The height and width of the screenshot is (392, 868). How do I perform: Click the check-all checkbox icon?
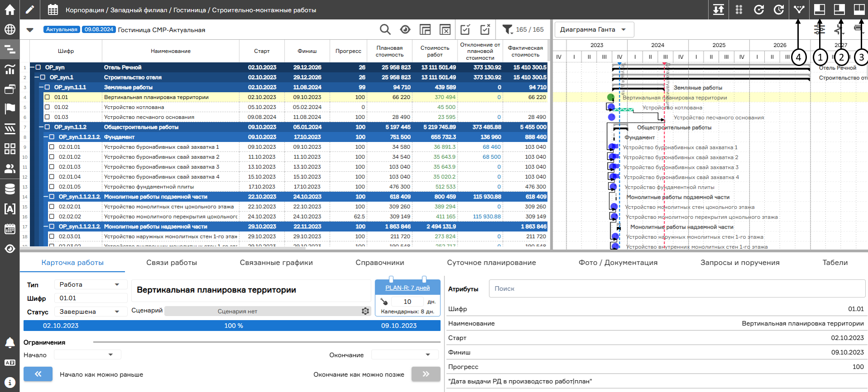pyautogui.click(x=465, y=29)
